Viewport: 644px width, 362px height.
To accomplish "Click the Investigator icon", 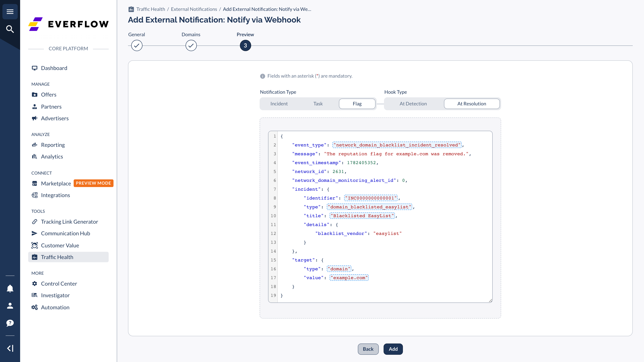I will (34, 295).
